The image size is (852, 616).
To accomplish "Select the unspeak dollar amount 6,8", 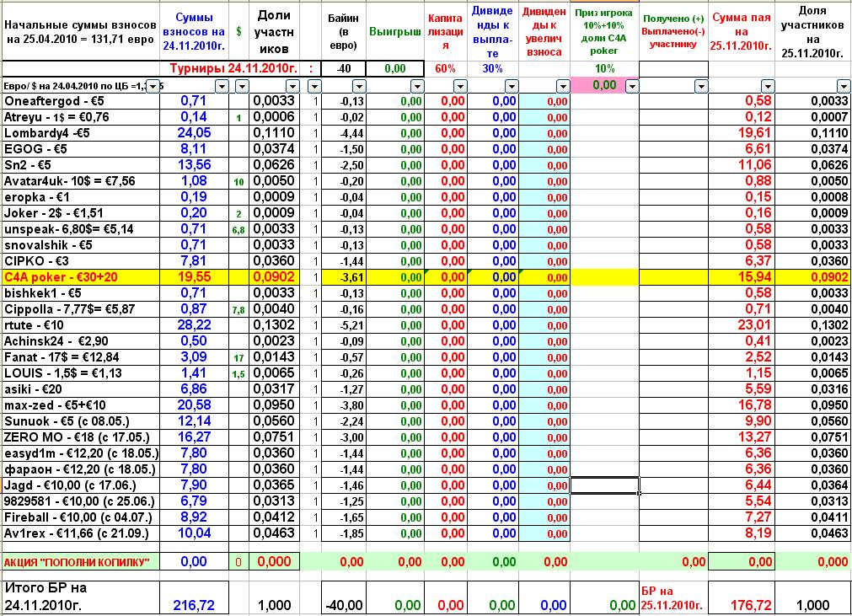I will [238, 230].
